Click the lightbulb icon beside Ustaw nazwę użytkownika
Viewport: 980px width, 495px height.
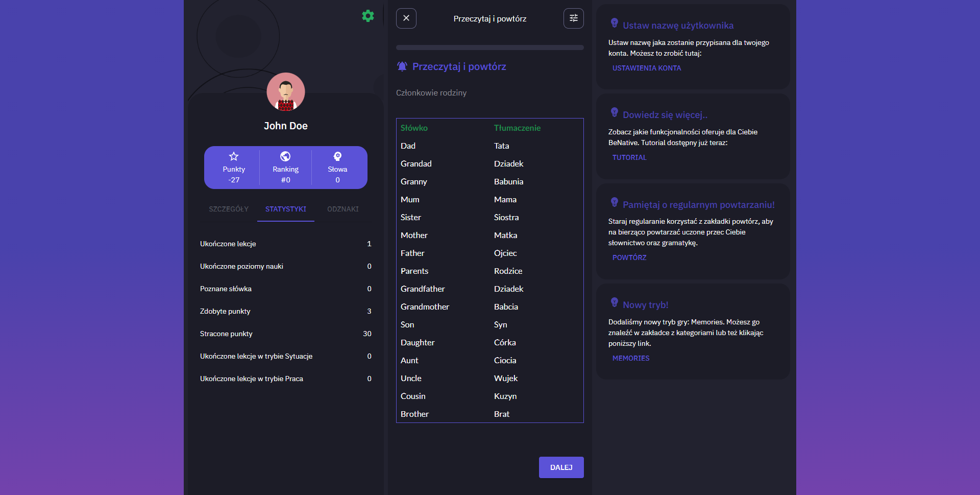pos(614,23)
